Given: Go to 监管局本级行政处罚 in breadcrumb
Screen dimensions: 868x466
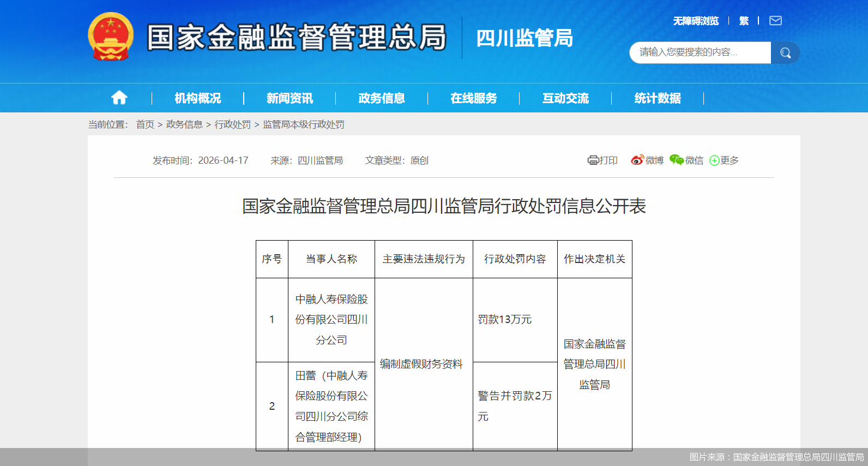Looking at the screenshot, I should tap(304, 124).
